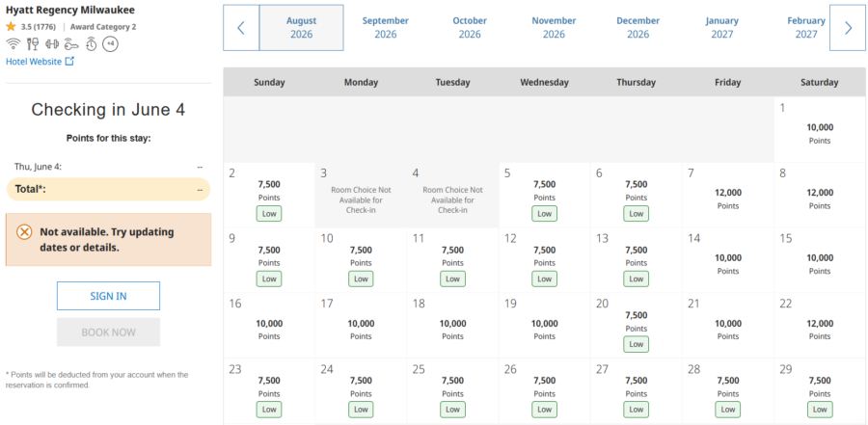Viewport: 868px width, 425px height.
Task: Click the gold star rating icon
Action: coord(11,26)
